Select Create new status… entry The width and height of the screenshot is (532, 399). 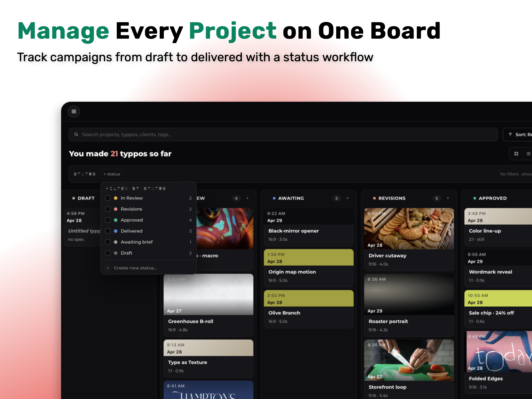click(148, 268)
